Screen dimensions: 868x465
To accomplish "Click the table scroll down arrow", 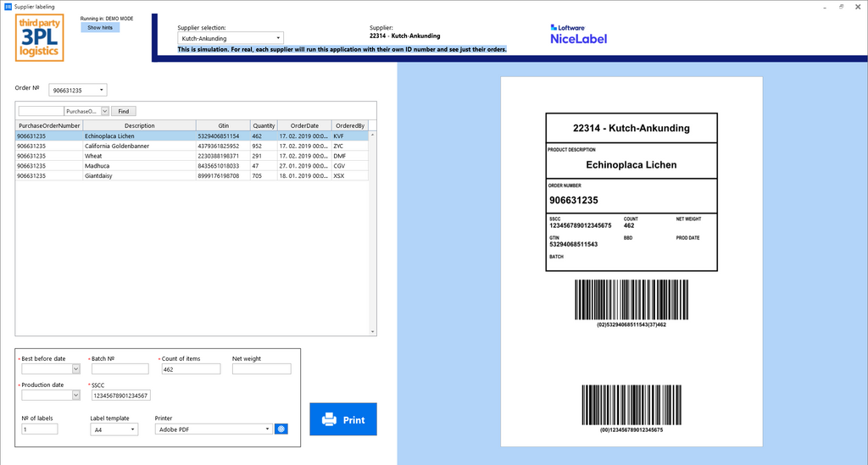I will click(x=373, y=332).
